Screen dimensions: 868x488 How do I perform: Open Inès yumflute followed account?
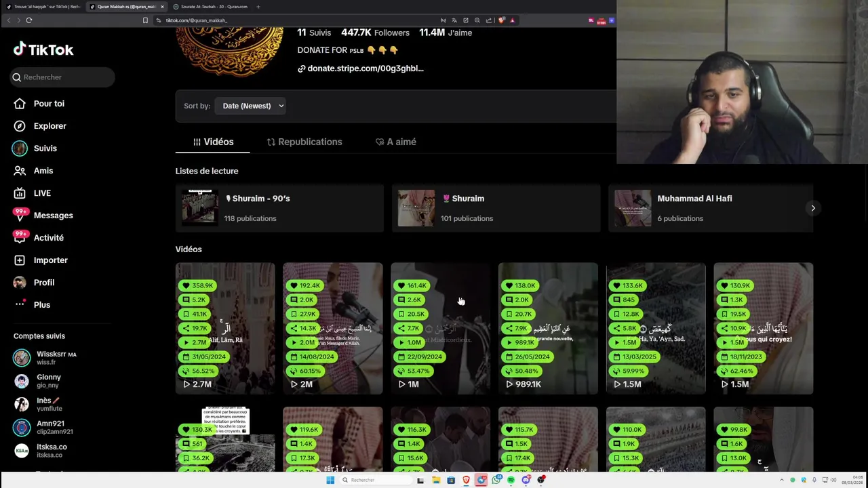pyautogui.click(x=39, y=404)
